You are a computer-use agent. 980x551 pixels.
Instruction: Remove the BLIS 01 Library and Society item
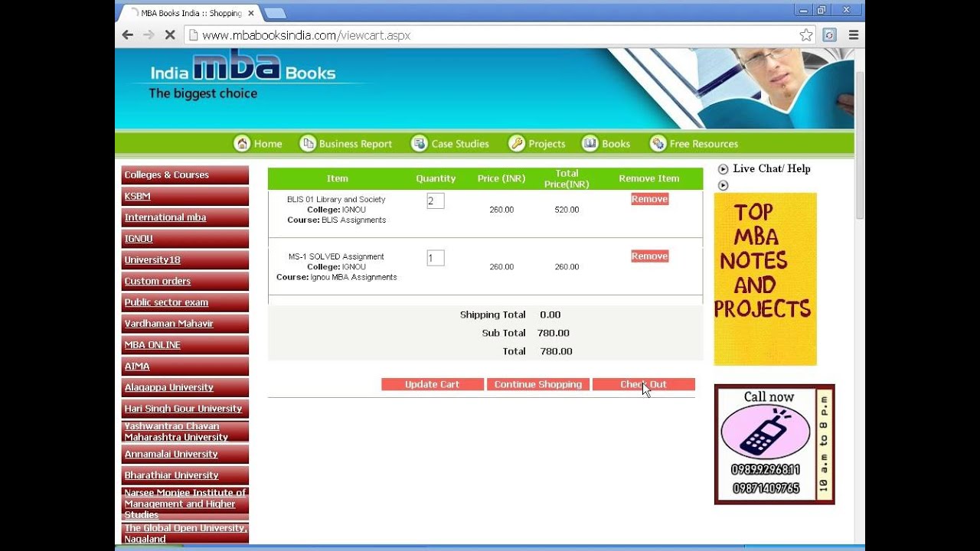click(x=649, y=199)
